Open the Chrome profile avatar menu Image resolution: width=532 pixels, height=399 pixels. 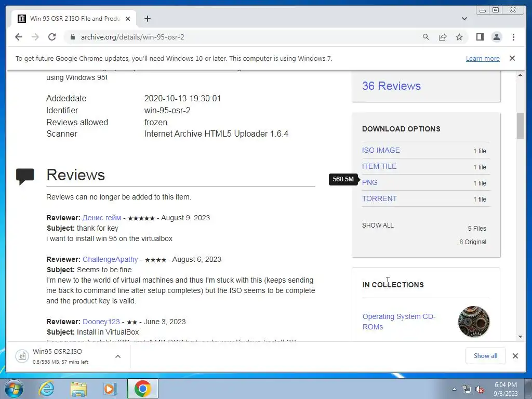pos(496,37)
